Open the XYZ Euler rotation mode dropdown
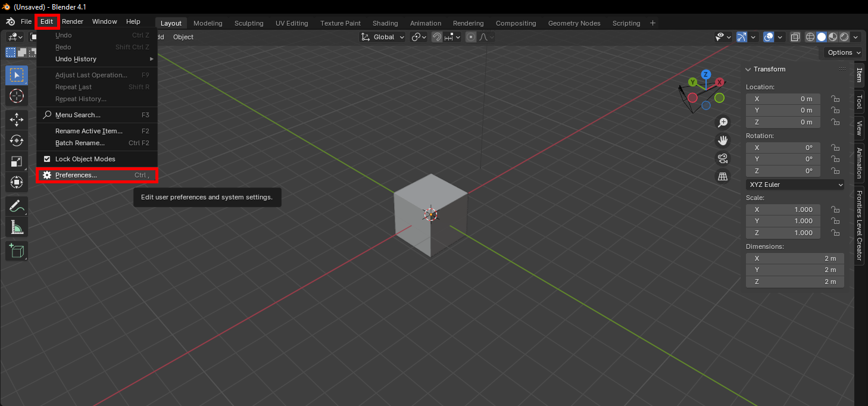Viewport: 868px width, 406px height. [x=795, y=185]
